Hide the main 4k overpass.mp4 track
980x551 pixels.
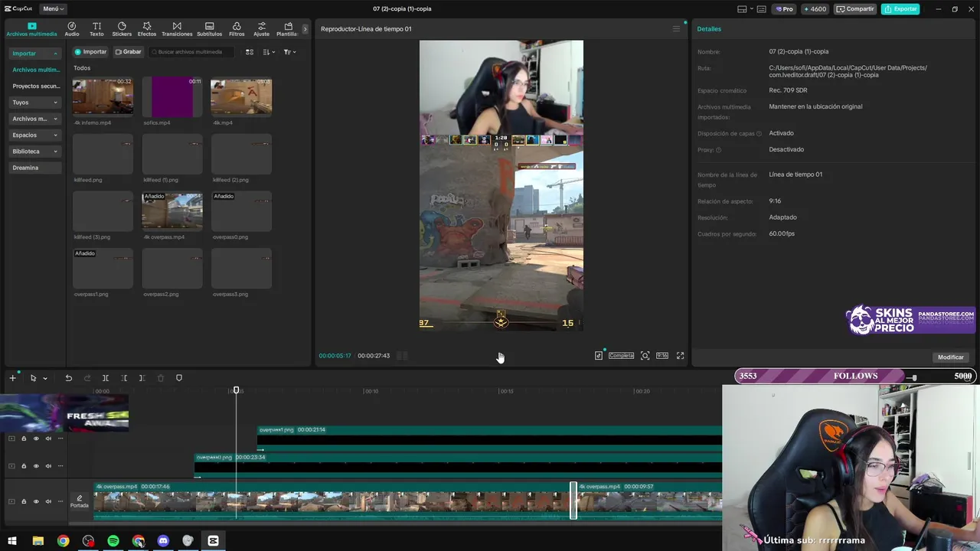(36, 502)
